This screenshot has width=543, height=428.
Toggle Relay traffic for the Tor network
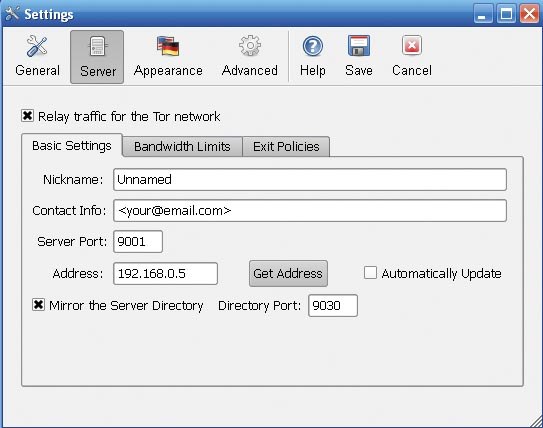point(27,116)
